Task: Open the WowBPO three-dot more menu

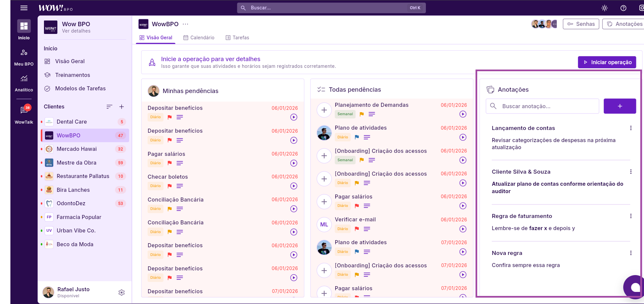Action: pos(186,24)
